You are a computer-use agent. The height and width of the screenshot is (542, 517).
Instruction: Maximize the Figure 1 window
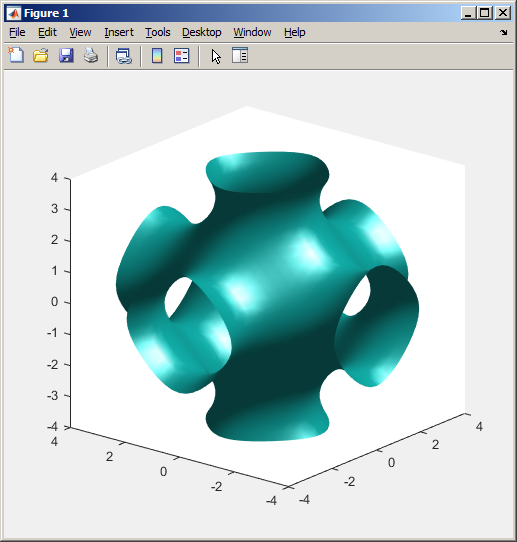485,13
